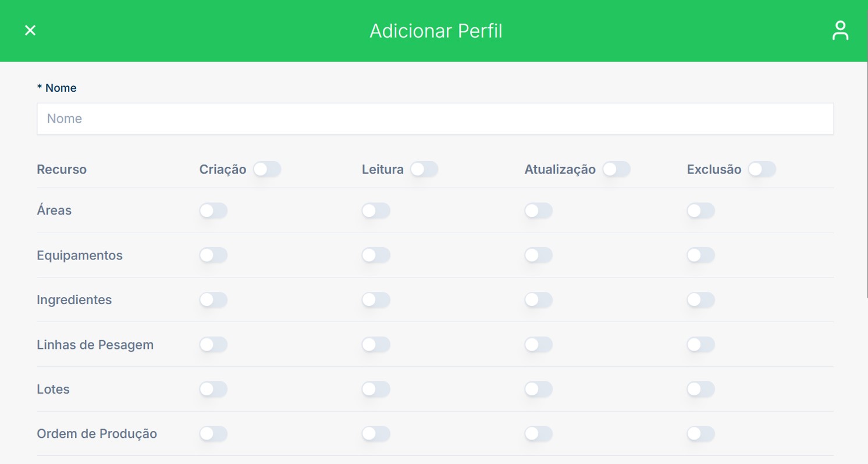Enable the Leitura header switch
Viewport: 868px width, 464px height.
point(424,169)
